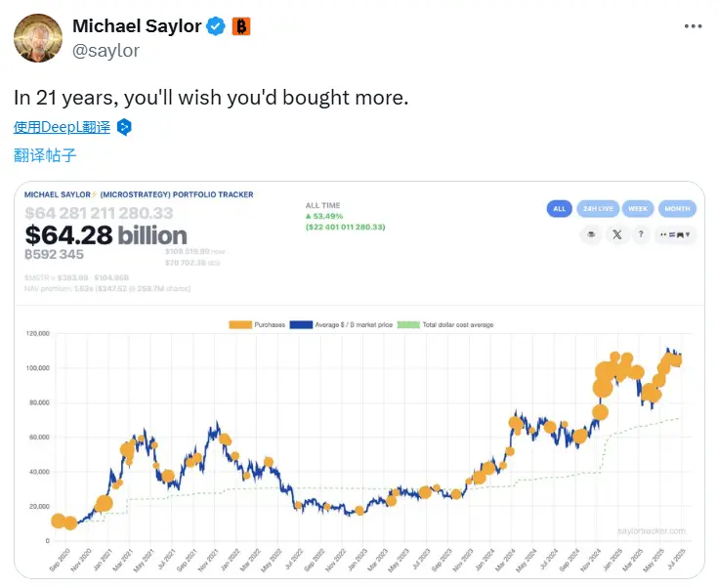Switch to the MONTH range tab
Screen dimensions: 718x588
point(678,208)
